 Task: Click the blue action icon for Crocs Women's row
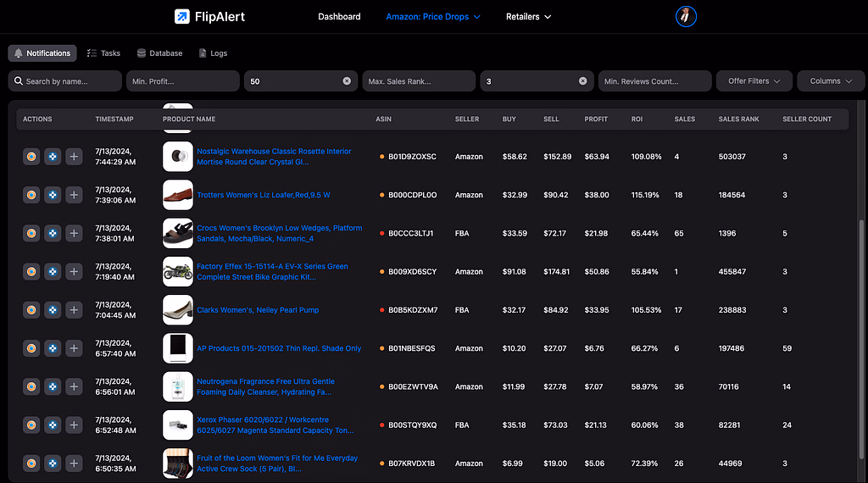[x=53, y=234]
